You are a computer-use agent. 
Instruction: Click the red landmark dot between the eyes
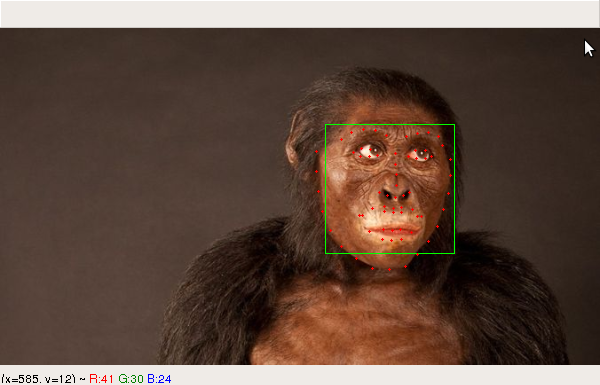[x=395, y=153]
